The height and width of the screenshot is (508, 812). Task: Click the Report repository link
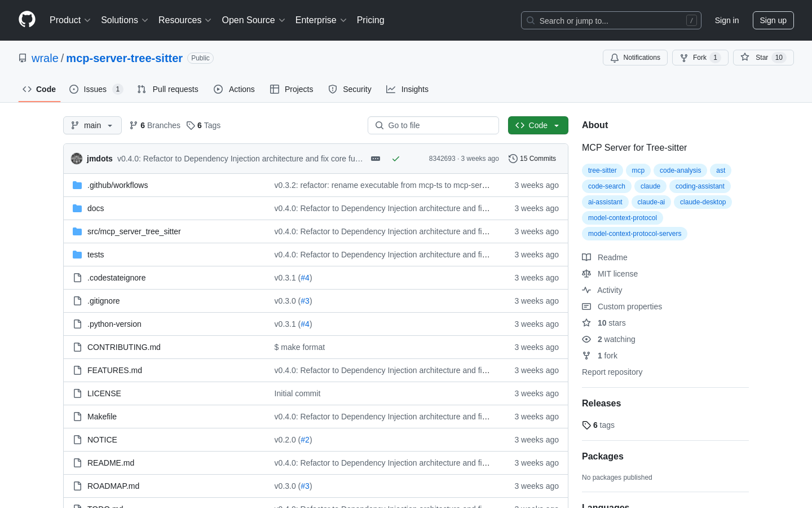point(612,372)
